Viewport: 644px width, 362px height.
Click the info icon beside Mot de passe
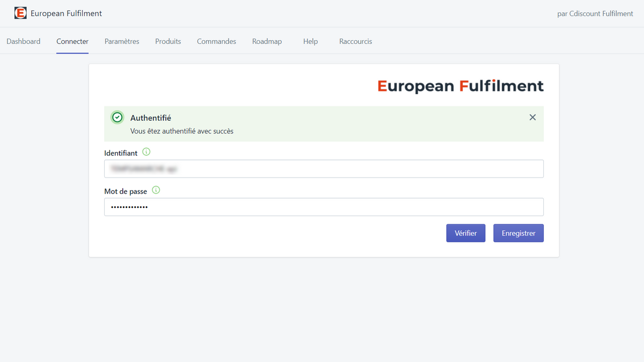pos(156,190)
